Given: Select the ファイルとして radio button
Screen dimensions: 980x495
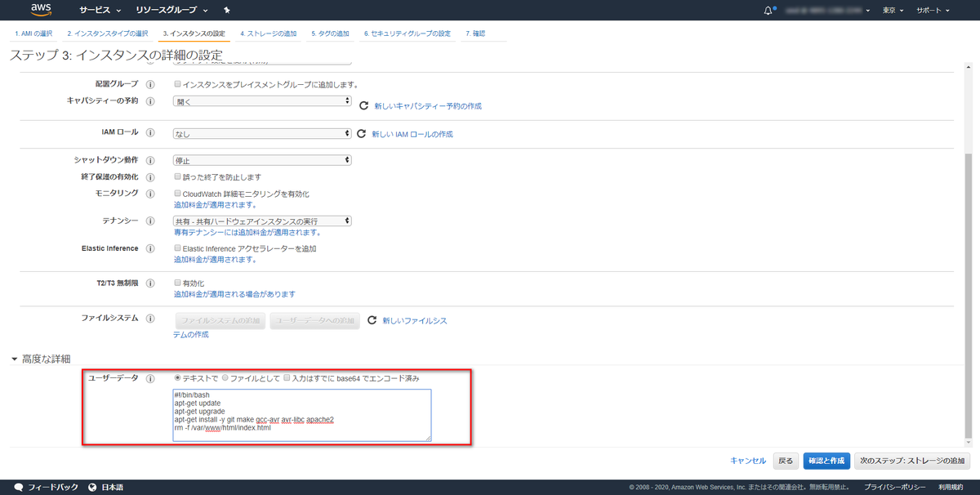Looking at the screenshot, I should pos(225,378).
